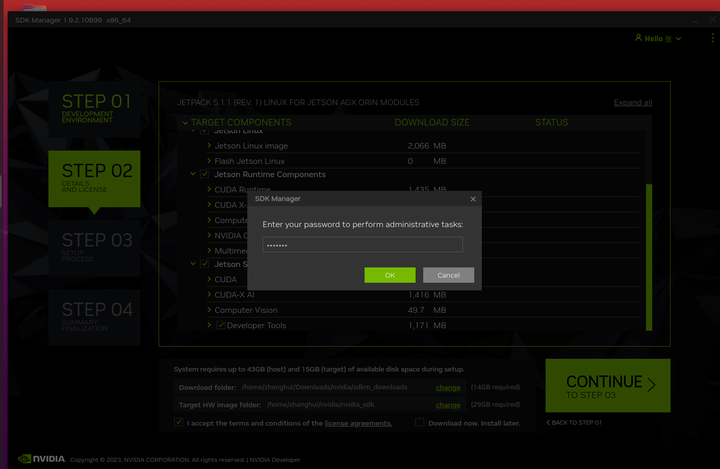Toggle accept terms and conditions checkbox
720x469 pixels.
pyautogui.click(x=179, y=422)
